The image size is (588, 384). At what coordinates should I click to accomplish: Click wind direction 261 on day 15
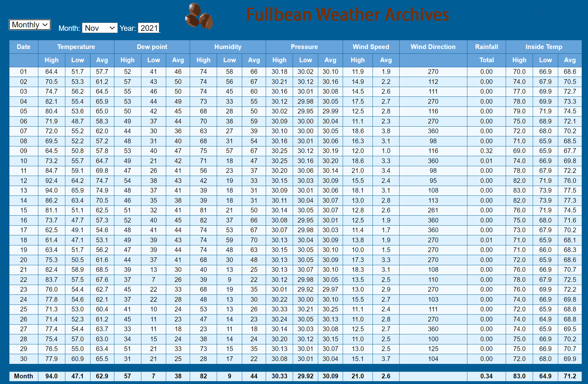tap(433, 210)
